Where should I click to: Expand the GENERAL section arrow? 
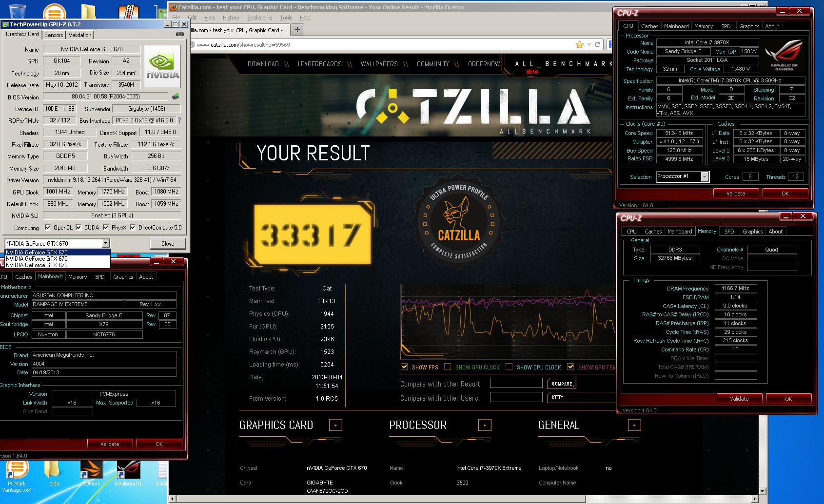(634, 425)
